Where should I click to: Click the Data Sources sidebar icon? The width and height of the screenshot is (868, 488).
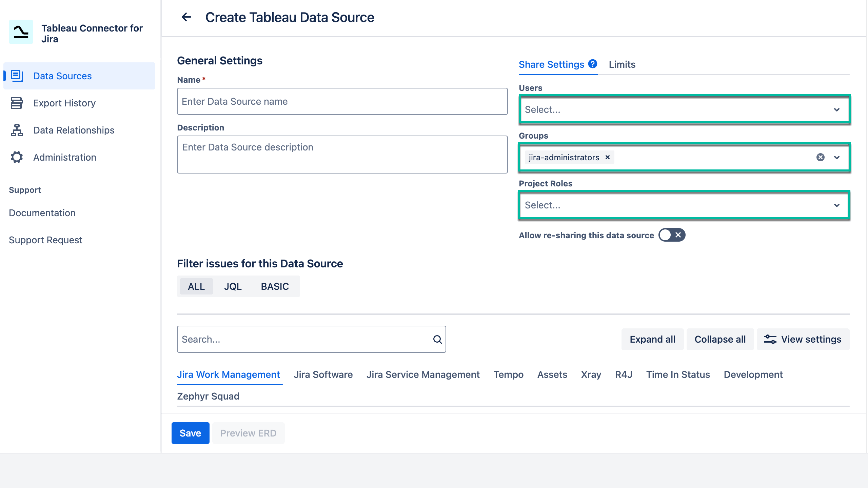coord(17,76)
